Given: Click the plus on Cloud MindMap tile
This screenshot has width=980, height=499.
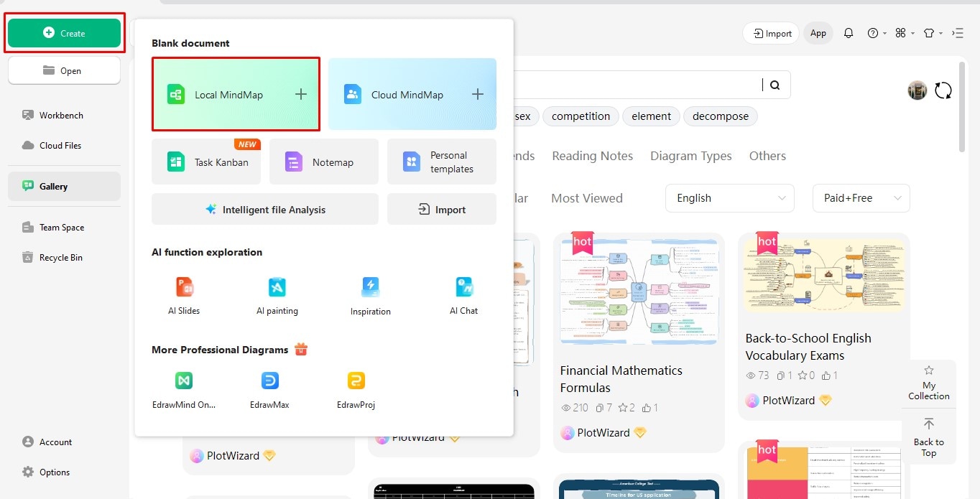Looking at the screenshot, I should pyautogui.click(x=477, y=94).
